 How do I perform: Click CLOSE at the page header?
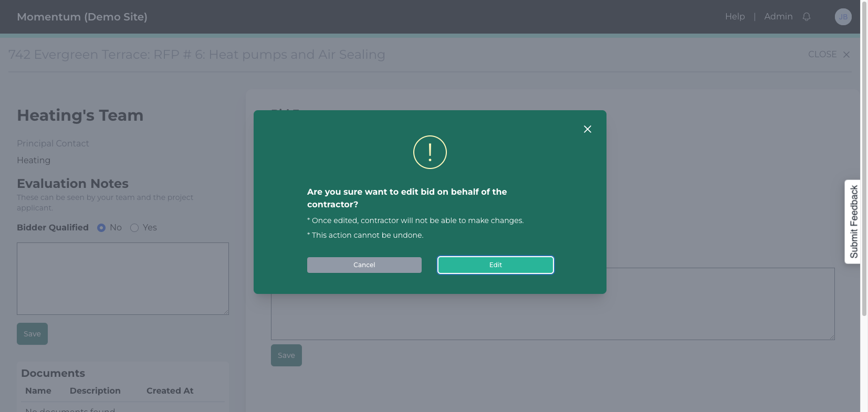coord(829,55)
